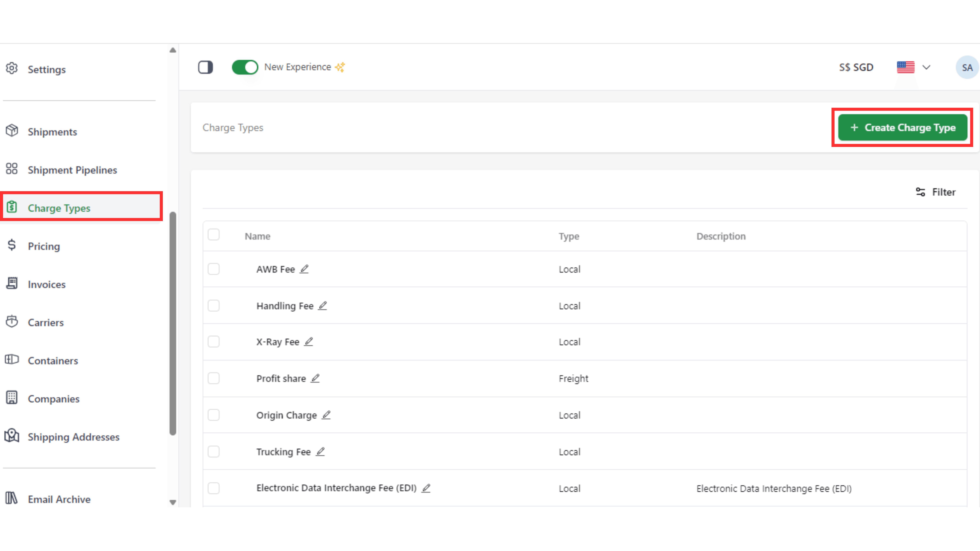
Task: Open the Email Archive link
Action: point(59,499)
